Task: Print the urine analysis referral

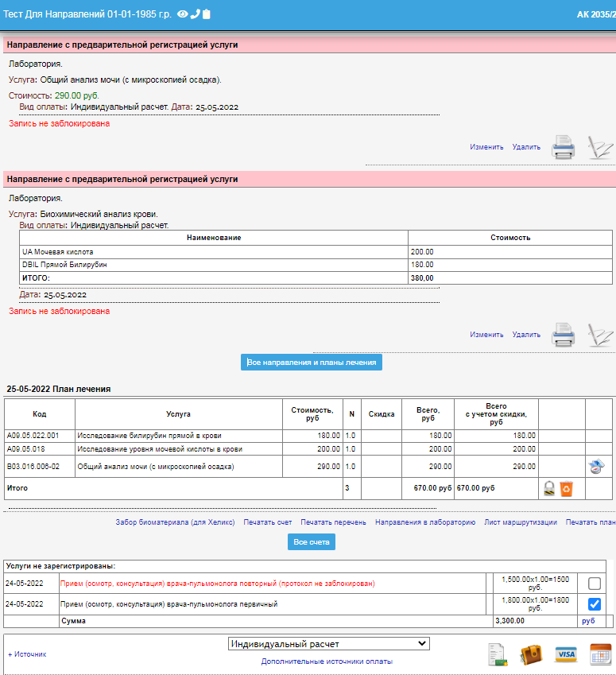Action: 564,148
